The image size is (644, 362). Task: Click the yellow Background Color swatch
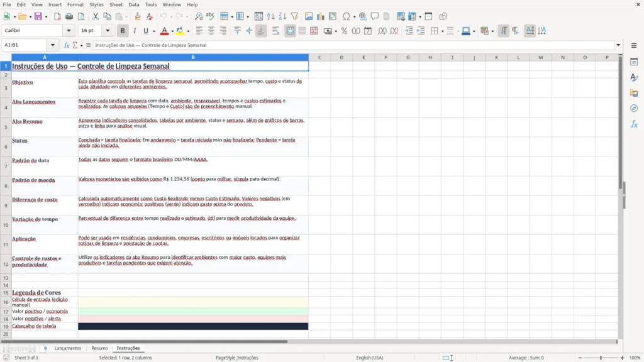tap(180, 31)
